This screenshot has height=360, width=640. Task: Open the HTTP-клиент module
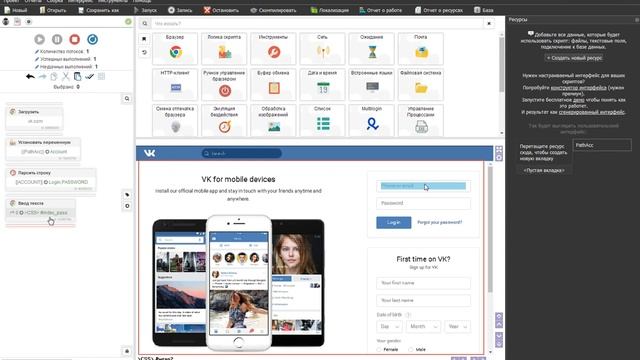(175, 84)
